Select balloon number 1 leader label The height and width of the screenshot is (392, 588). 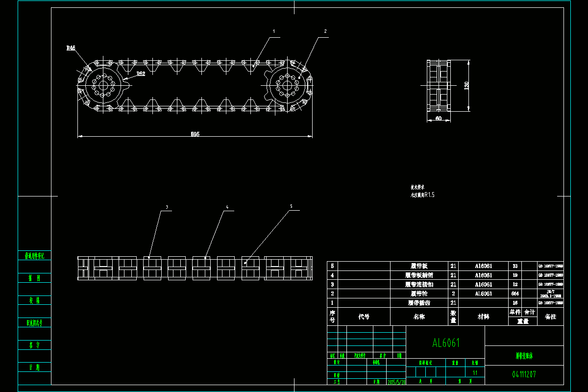point(274,30)
